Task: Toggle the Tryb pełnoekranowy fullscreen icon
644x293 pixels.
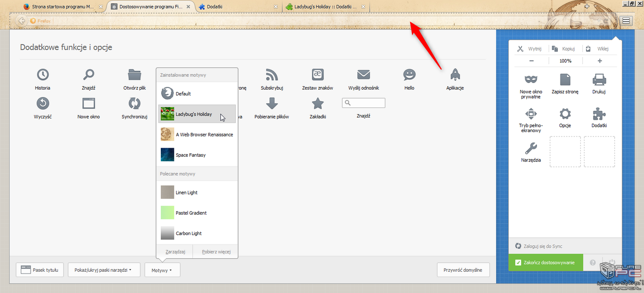Action: pyautogui.click(x=531, y=114)
